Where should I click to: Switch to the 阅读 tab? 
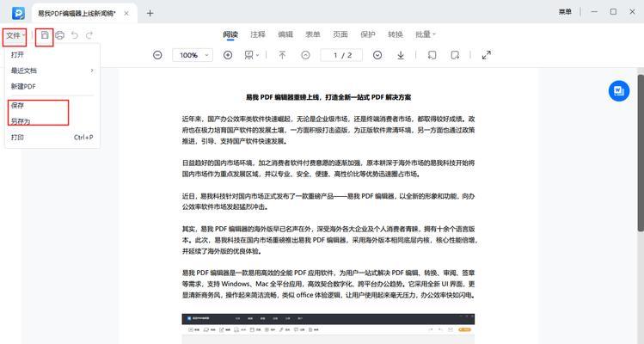pyautogui.click(x=230, y=34)
